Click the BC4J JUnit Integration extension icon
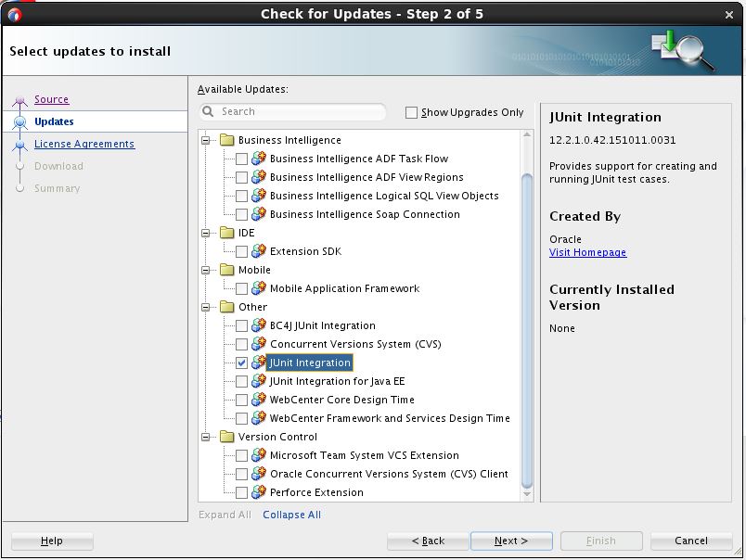 [259, 325]
